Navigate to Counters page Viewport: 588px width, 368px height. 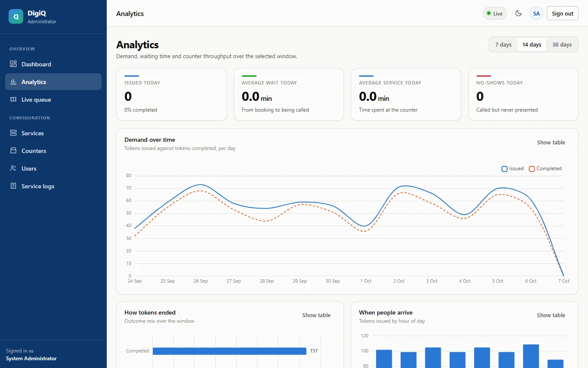(x=53, y=151)
